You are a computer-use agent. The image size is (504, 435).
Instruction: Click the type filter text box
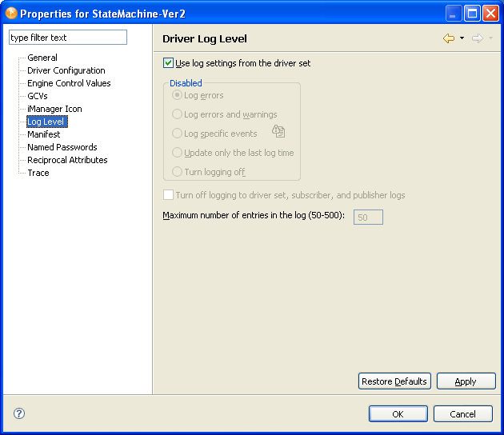(68, 38)
